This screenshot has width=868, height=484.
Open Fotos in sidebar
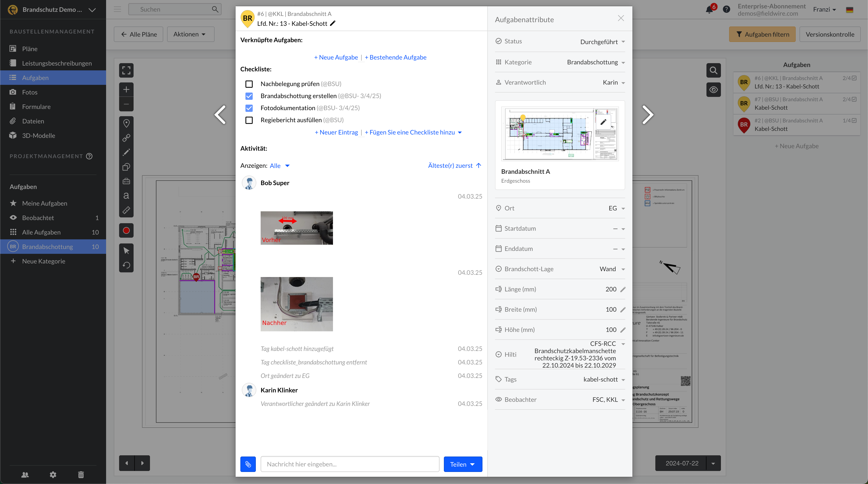click(30, 92)
